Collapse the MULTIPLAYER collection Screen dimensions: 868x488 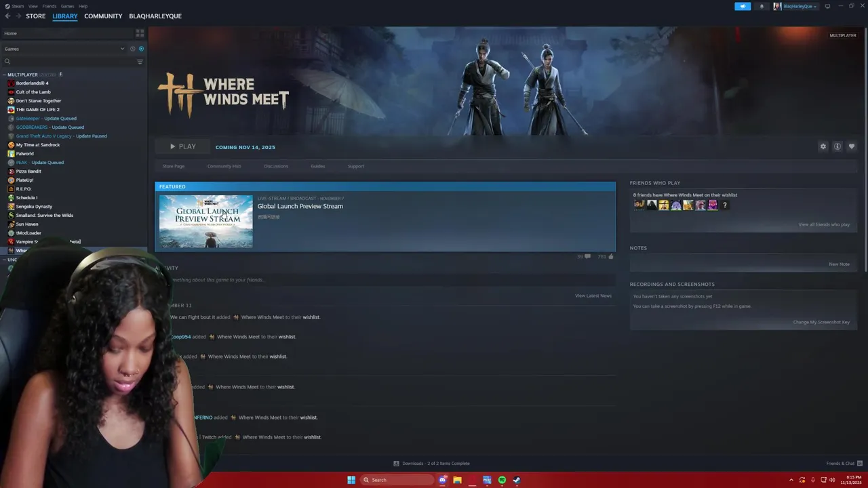point(4,75)
